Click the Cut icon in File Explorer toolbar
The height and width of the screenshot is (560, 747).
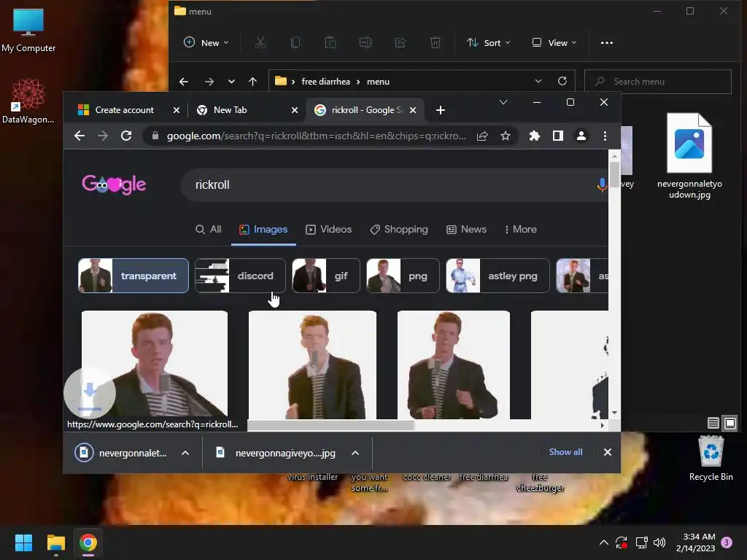pos(260,43)
